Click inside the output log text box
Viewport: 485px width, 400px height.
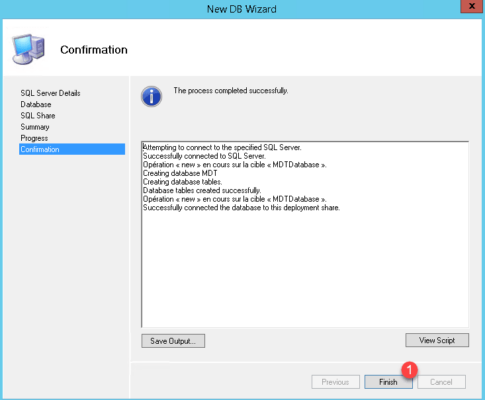[x=305, y=234]
